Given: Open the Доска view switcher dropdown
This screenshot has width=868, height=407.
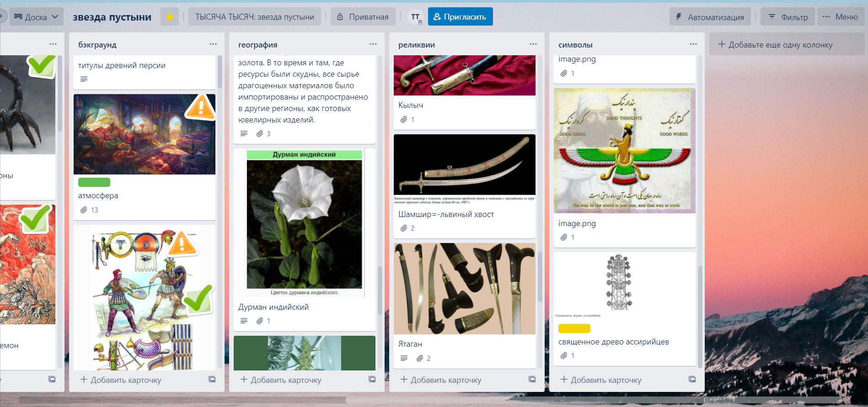Looking at the screenshot, I should coord(37,17).
